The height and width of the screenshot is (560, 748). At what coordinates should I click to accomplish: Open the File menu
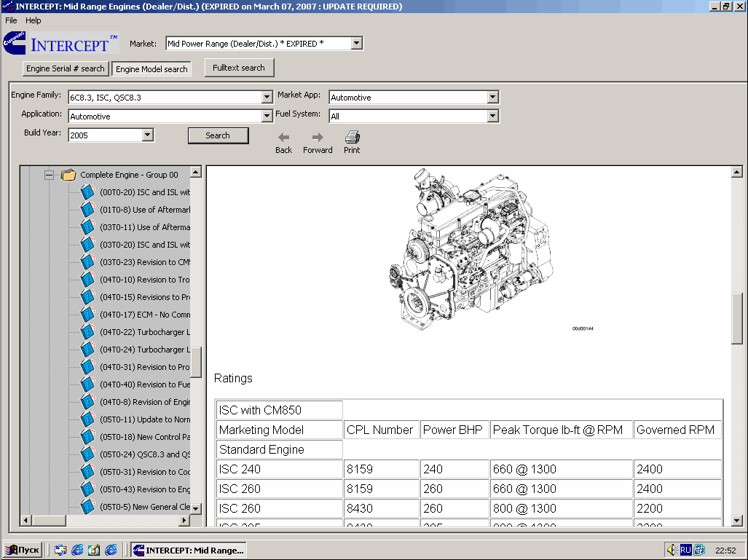11,20
